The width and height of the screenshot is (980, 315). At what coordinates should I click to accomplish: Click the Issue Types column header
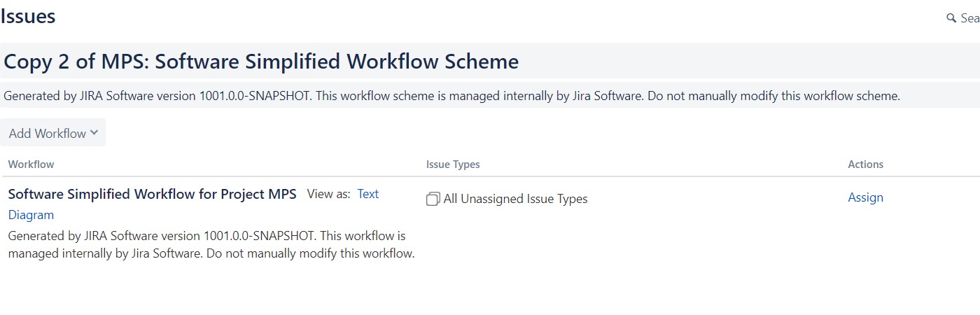(x=453, y=164)
